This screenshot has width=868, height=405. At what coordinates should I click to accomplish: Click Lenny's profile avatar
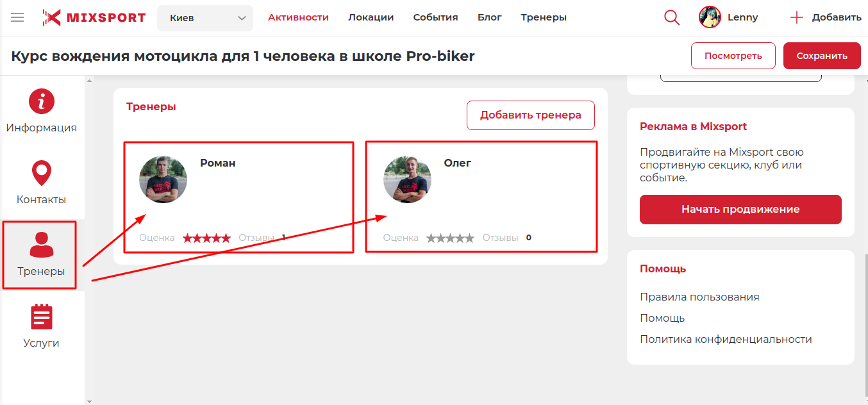coord(710,17)
